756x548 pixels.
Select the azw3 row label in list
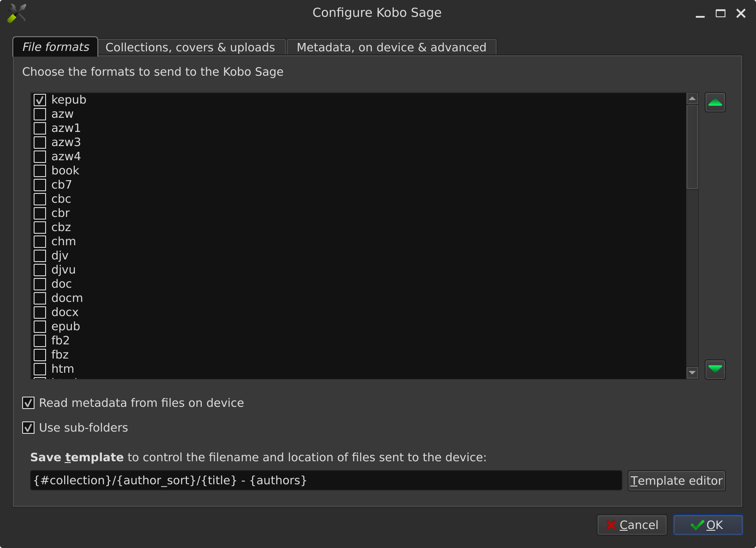pyautogui.click(x=66, y=143)
